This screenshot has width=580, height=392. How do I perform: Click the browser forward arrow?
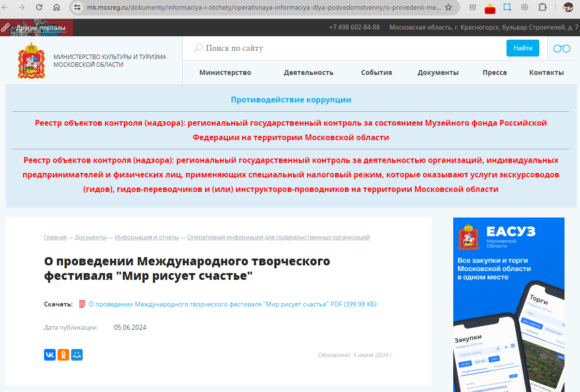(22, 7)
